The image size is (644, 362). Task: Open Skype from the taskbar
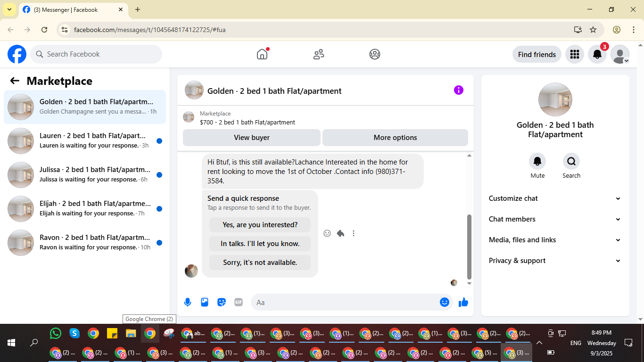pos(74,334)
